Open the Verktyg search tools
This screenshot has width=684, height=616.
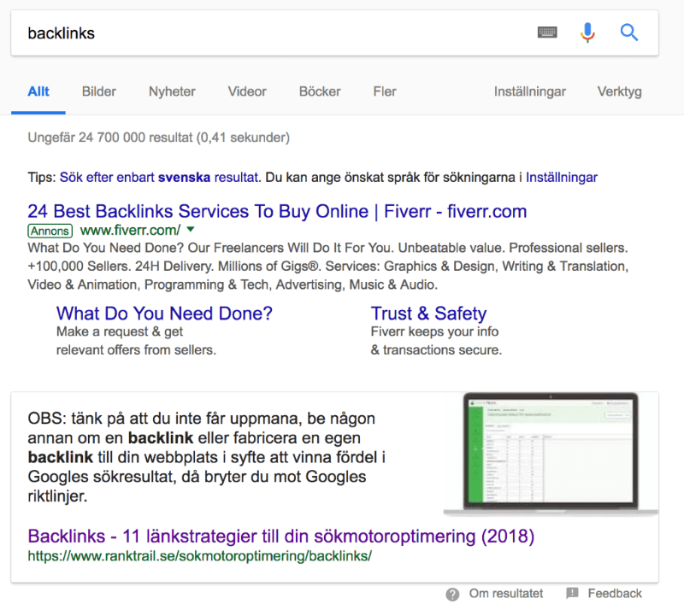coord(619,91)
